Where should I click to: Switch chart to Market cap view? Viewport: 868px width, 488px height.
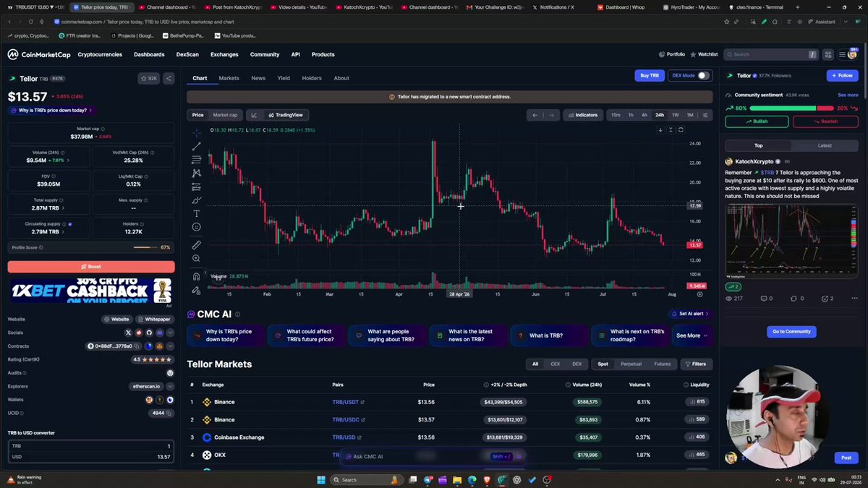tap(225, 115)
